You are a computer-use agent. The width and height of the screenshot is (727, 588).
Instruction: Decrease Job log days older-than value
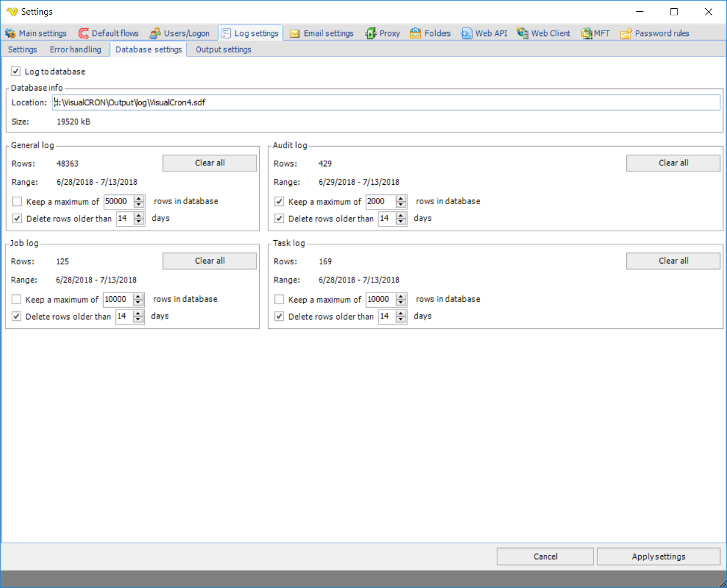pyautogui.click(x=138, y=320)
